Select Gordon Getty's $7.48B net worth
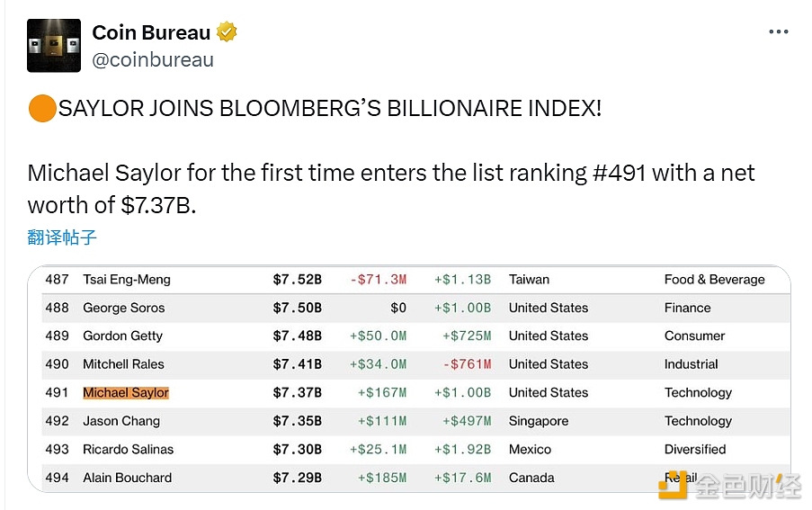 click(297, 336)
